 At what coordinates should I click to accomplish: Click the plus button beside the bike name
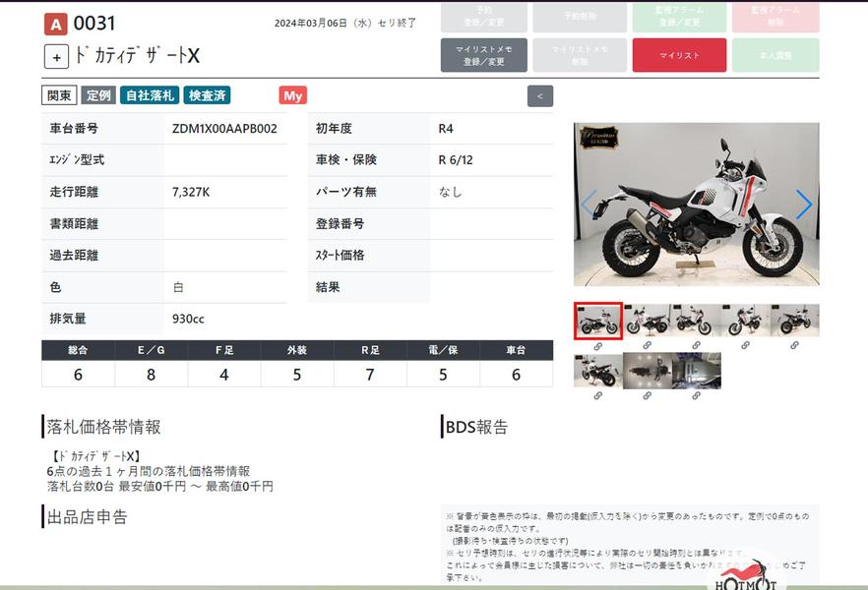pos(56,57)
